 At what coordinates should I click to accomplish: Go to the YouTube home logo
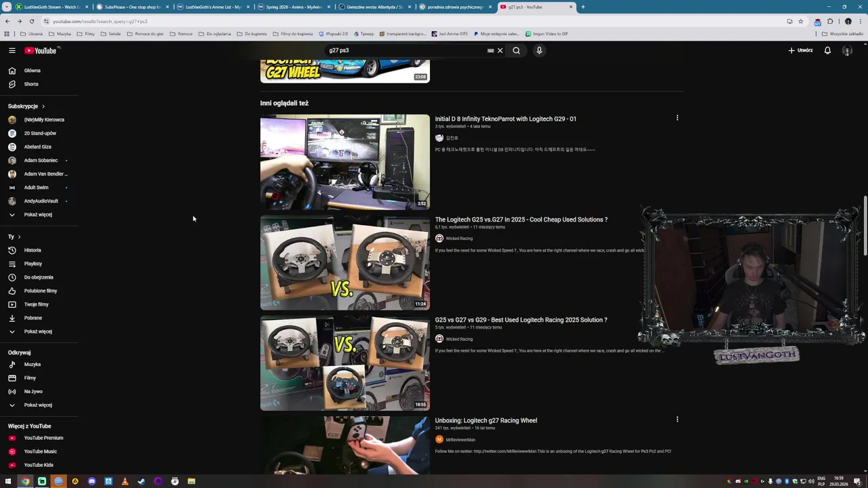point(41,50)
